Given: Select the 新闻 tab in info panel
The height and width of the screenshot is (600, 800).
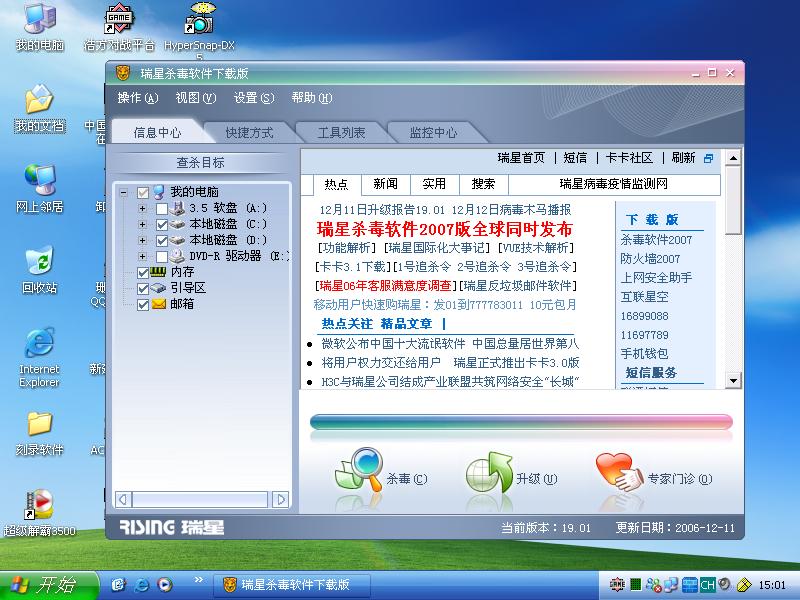Looking at the screenshot, I should point(385,184).
